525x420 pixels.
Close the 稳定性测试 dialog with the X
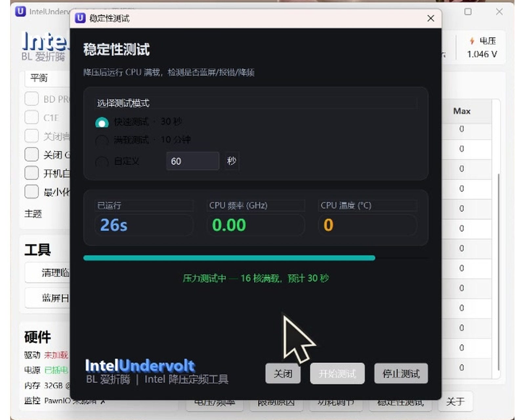430,18
